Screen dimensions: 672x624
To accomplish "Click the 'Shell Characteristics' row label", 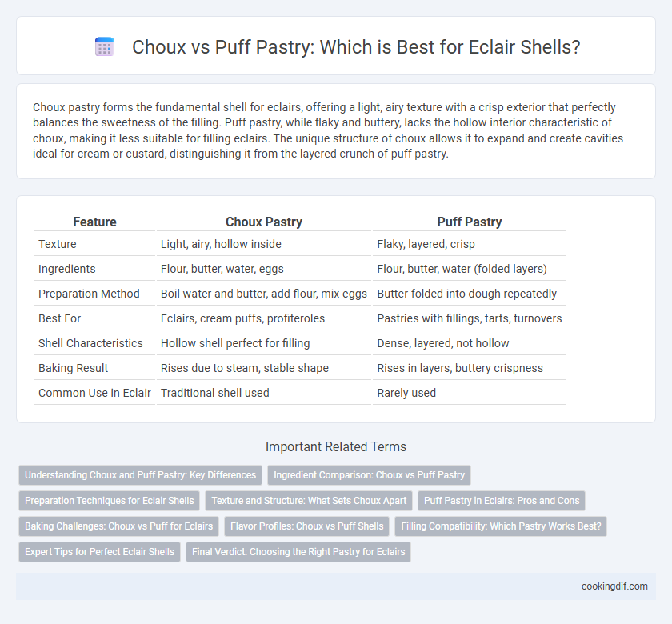I will [x=90, y=343].
